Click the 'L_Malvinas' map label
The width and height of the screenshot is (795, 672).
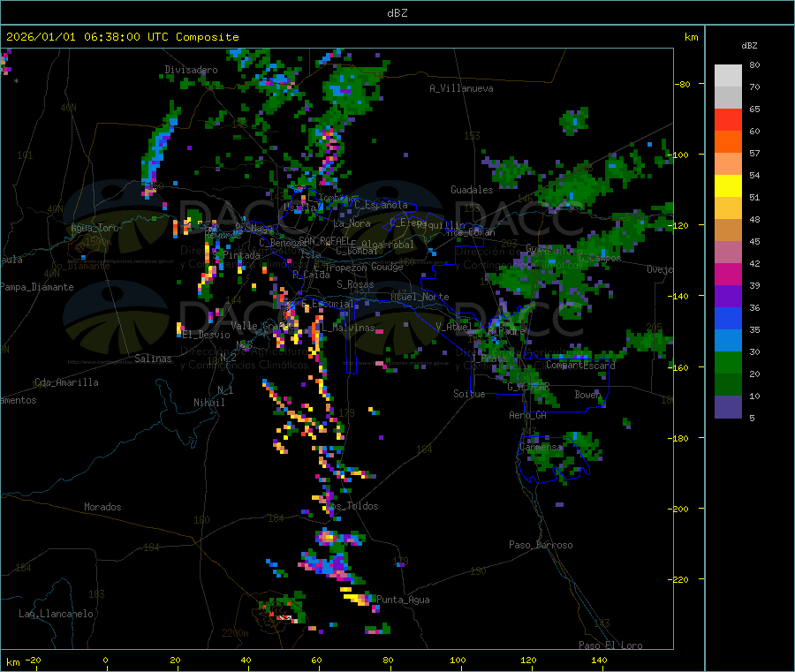tap(348, 328)
